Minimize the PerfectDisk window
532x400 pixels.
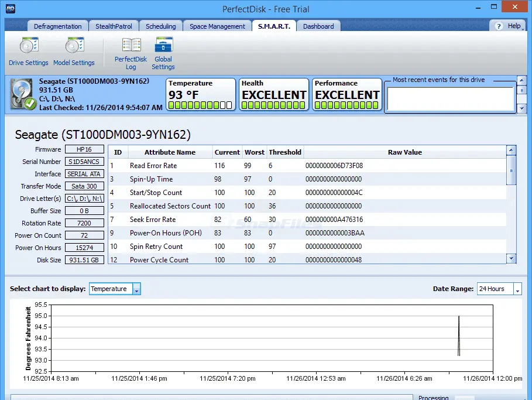coord(478,8)
